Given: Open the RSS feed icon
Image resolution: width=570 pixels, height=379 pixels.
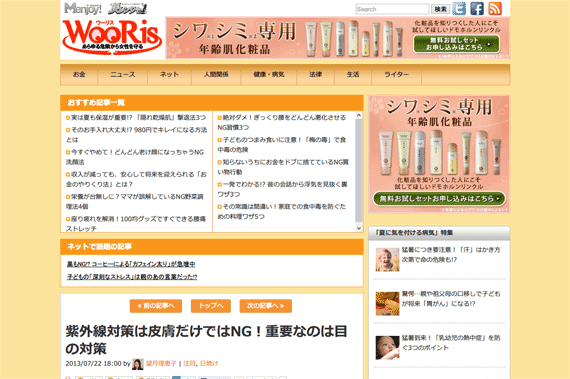Looking at the screenshot, I should click(495, 8).
